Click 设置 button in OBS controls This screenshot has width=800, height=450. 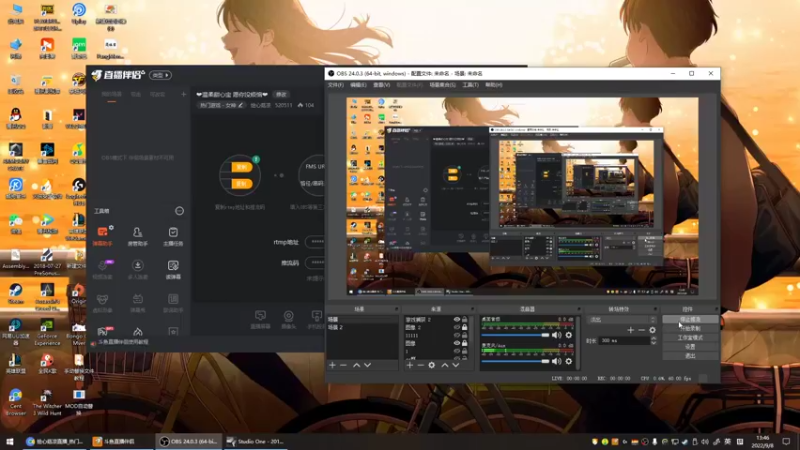[690, 347]
